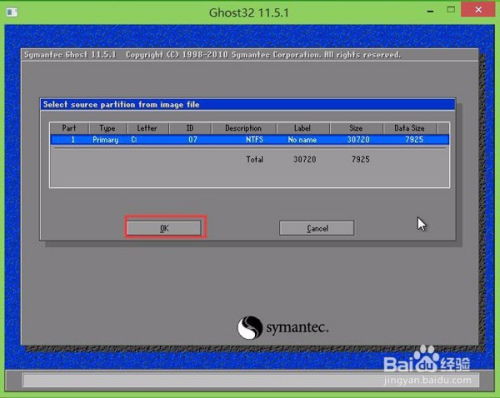Image resolution: width=500 pixels, height=398 pixels.
Task: Minimize the Ghost32 window
Action: 430,11
